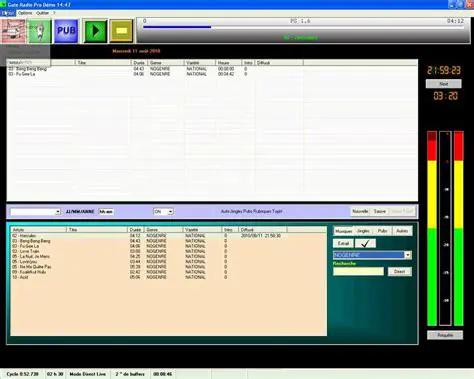Select library track 05 - La Nuit, Je Mens
This screenshot has width=474, height=379.
click(169, 256)
